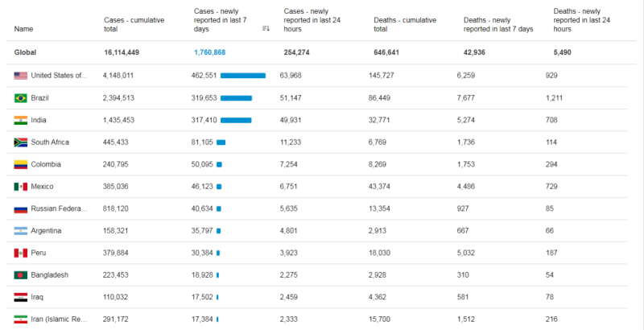Click the United States flag icon
This screenshot has width=644, height=330.
tap(21, 76)
